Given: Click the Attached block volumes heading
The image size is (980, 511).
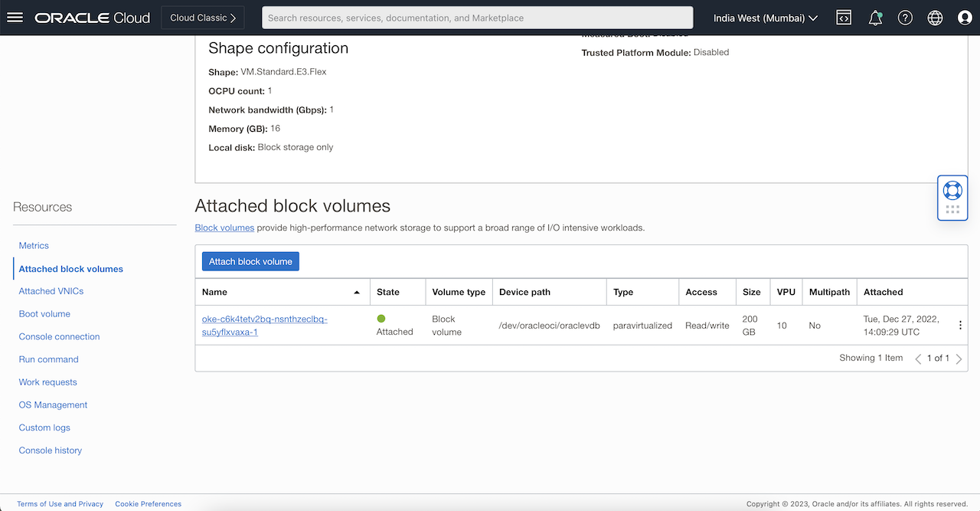Looking at the screenshot, I should click(x=292, y=206).
